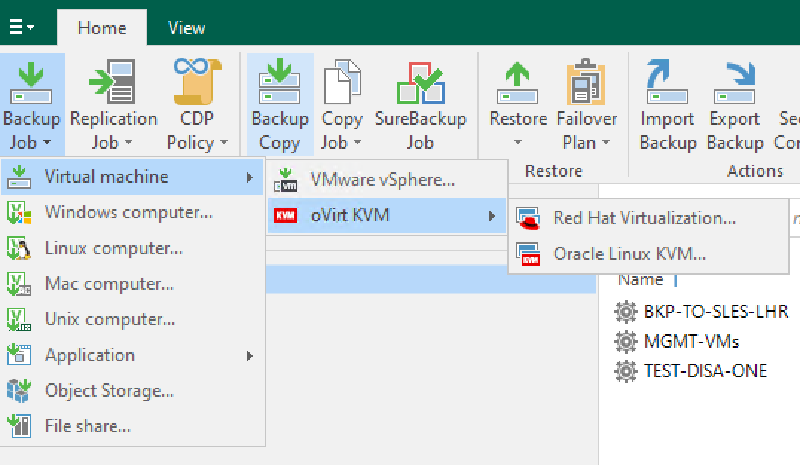Click the Red Hat Virtualization hat icon
Viewport: 800px width, 465px height.
pos(528,218)
